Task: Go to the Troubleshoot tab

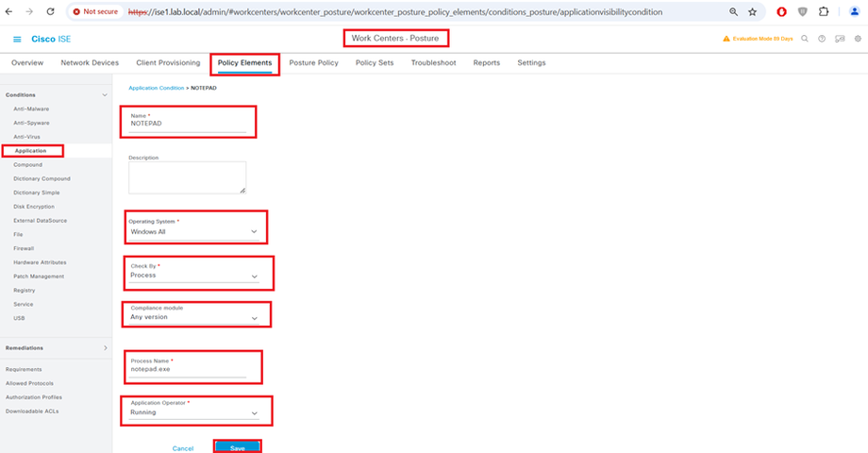Action: 433,63
